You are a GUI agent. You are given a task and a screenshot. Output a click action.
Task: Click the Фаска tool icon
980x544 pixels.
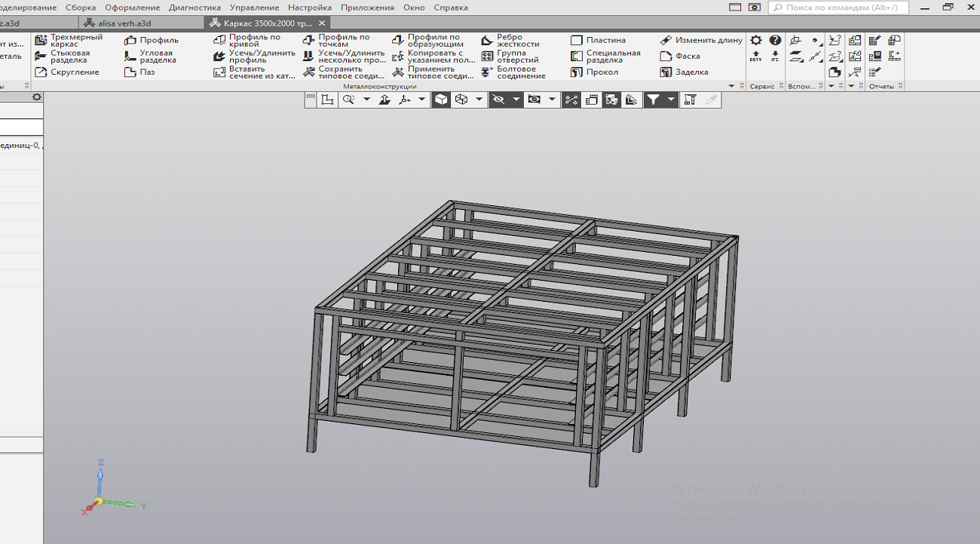666,57
